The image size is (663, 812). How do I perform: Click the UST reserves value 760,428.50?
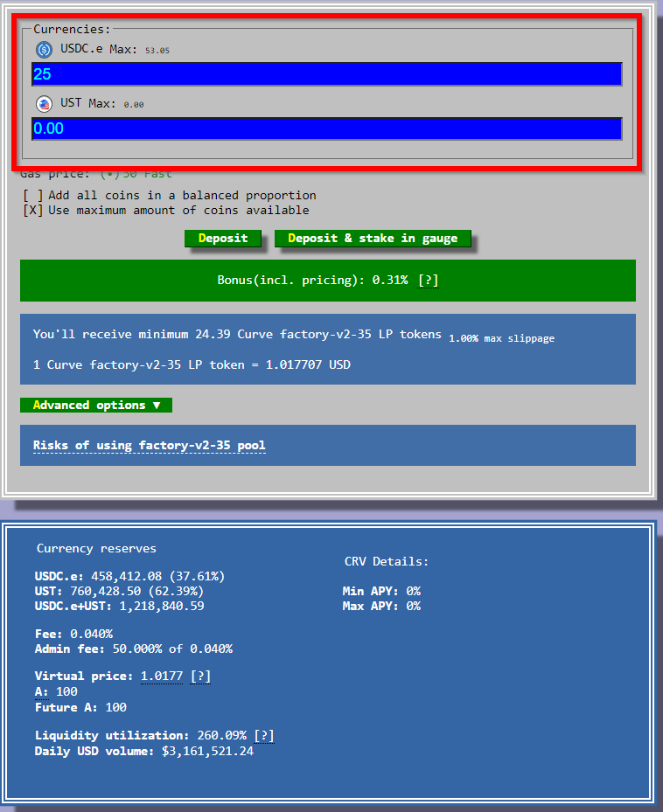click(x=105, y=592)
